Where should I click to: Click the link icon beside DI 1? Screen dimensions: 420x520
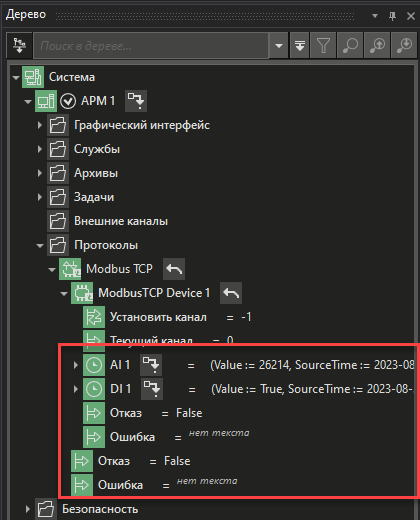152,389
